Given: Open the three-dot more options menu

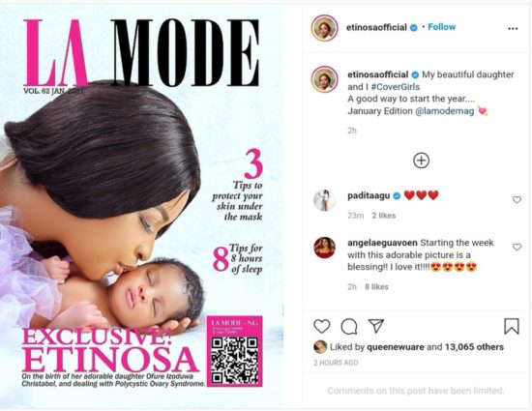Looking at the screenshot, I should click(513, 28).
